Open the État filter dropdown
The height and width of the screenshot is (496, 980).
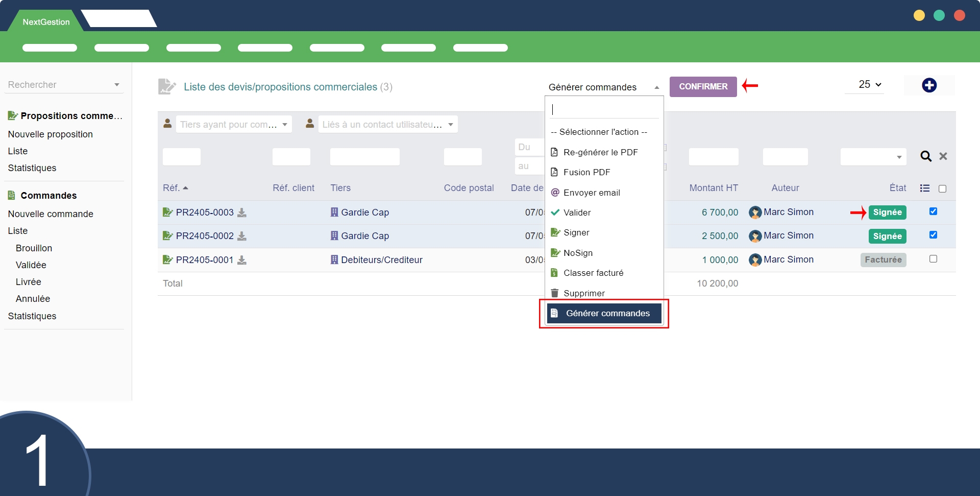click(x=873, y=157)
